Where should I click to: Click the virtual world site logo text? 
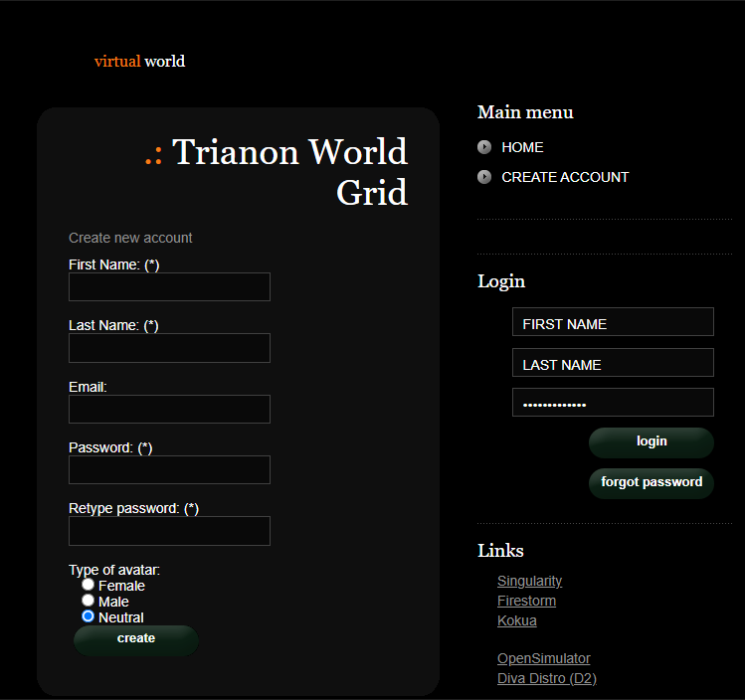139,62
